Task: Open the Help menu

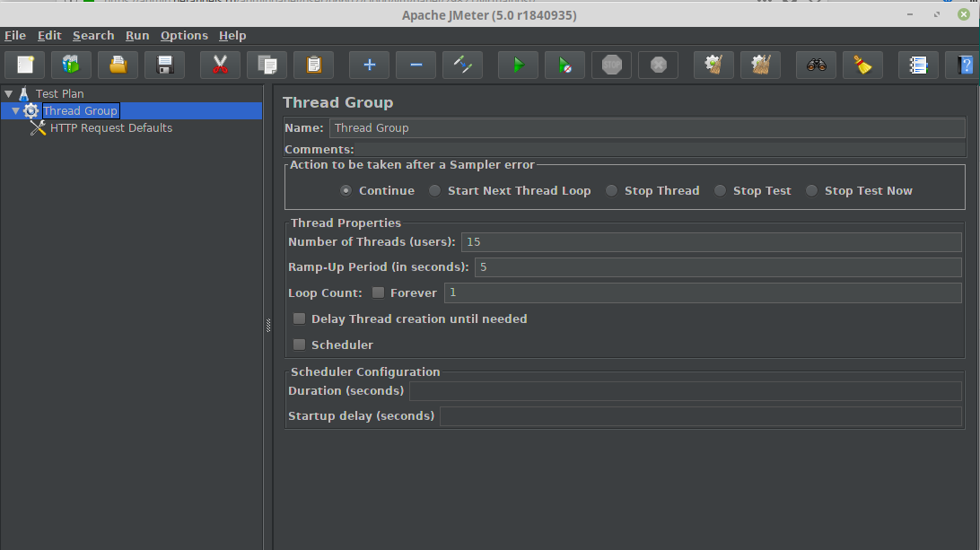Action: point(232,36)
